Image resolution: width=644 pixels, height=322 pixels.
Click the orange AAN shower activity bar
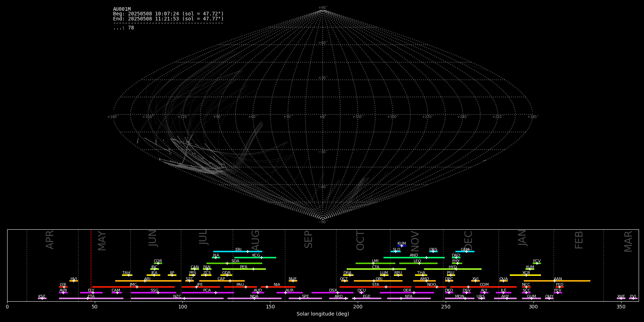point(557,281)
